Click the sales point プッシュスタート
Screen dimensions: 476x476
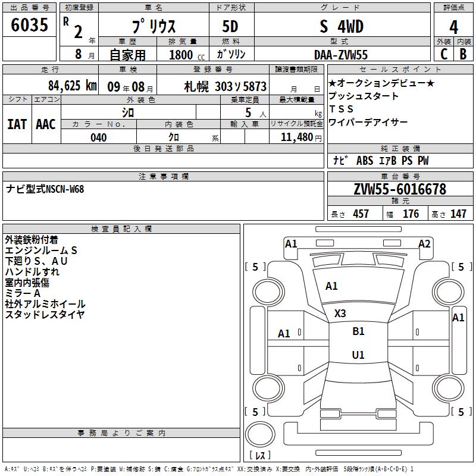click(364, 96)
